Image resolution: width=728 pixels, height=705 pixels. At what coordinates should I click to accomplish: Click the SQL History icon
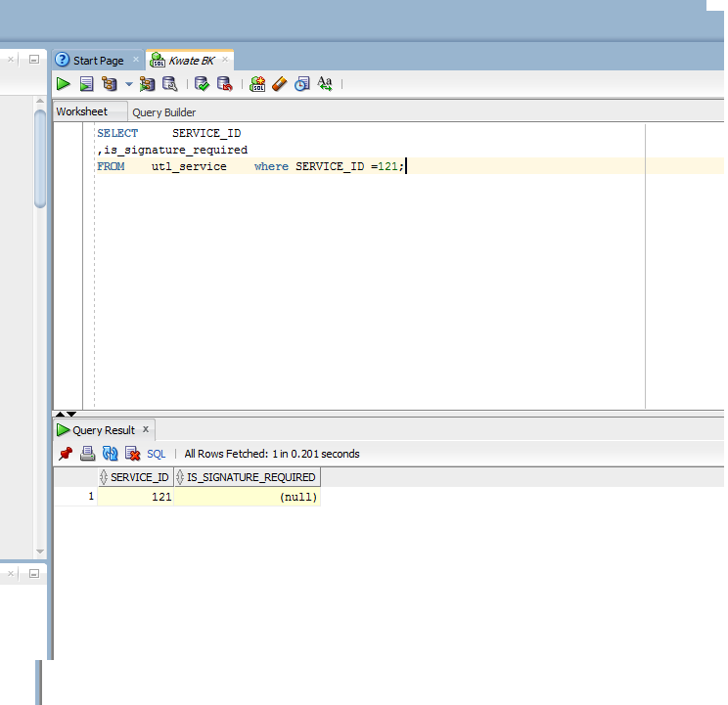301,84
